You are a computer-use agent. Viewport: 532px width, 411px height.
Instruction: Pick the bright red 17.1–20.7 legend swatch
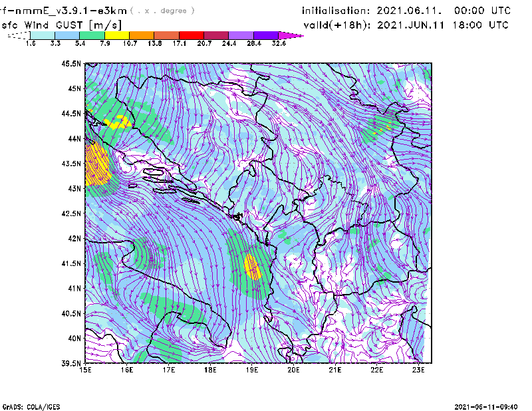[x=192, y=35]
